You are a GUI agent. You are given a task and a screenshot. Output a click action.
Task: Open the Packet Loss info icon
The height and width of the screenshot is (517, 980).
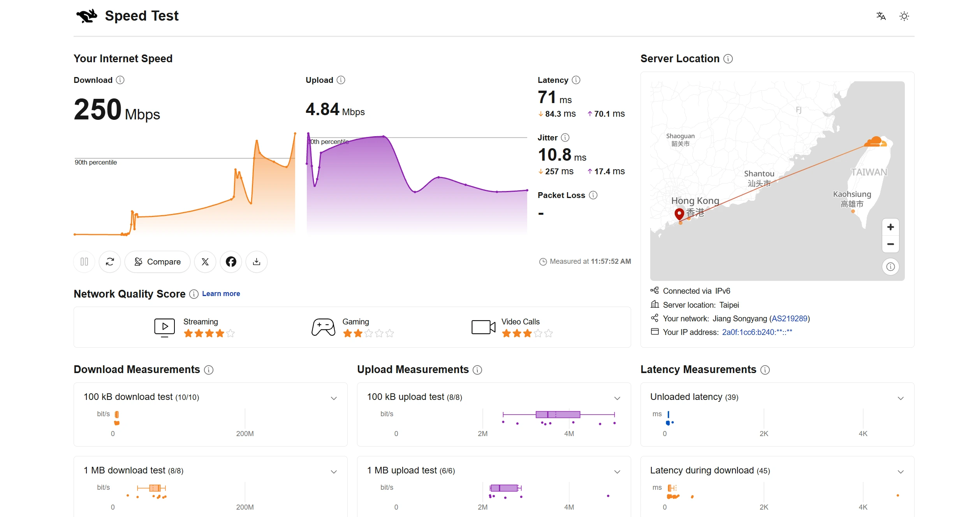(x=593, y=195)
